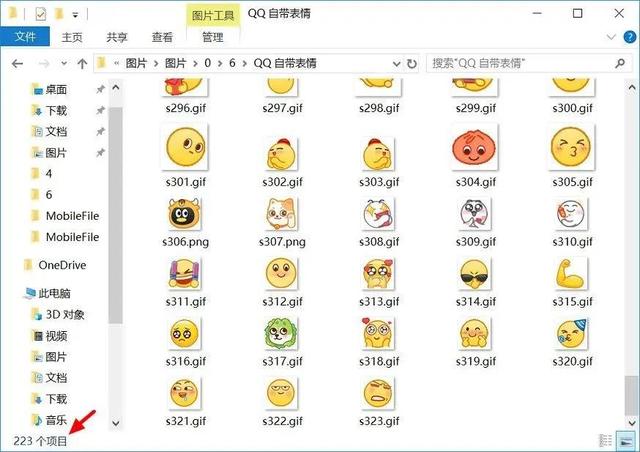Select the s303.gif chicken emoji
The width and height of the screenshot is (640, 452).
point(378,154)
